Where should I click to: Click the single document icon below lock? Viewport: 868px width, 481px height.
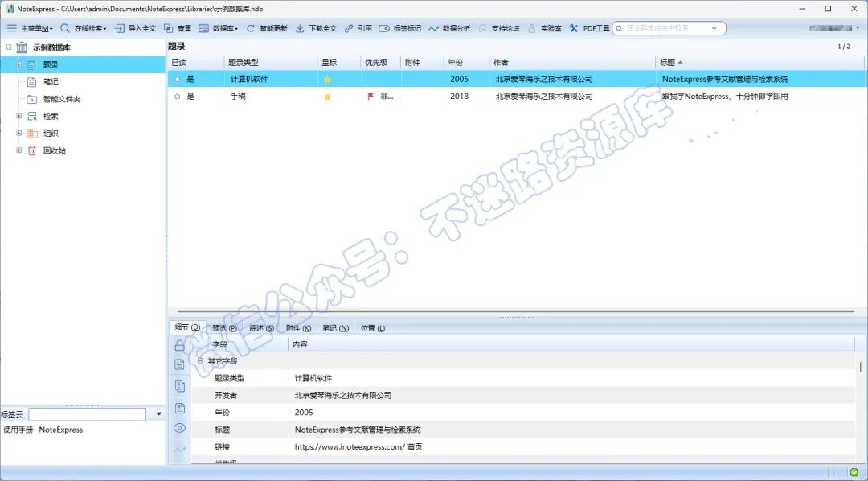click(x=179, y=364)
